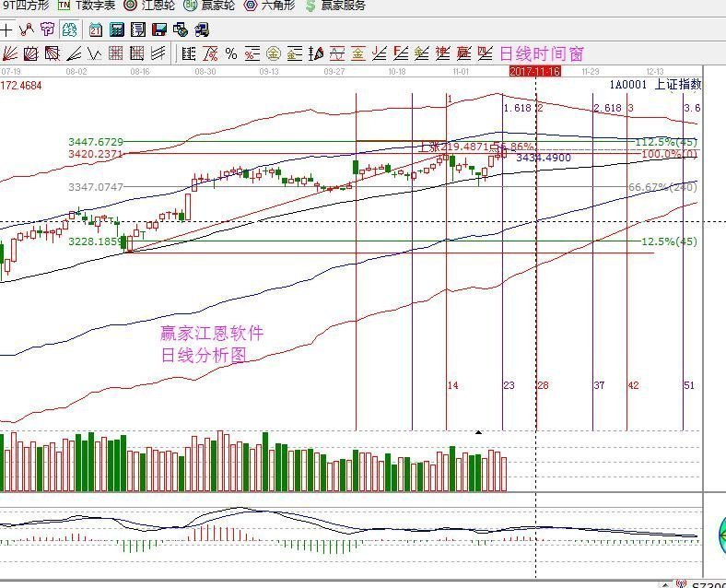Click the 1A0001 上证指数 title
726x588 pixels.
pyautogui.click(x=655, y=85)
